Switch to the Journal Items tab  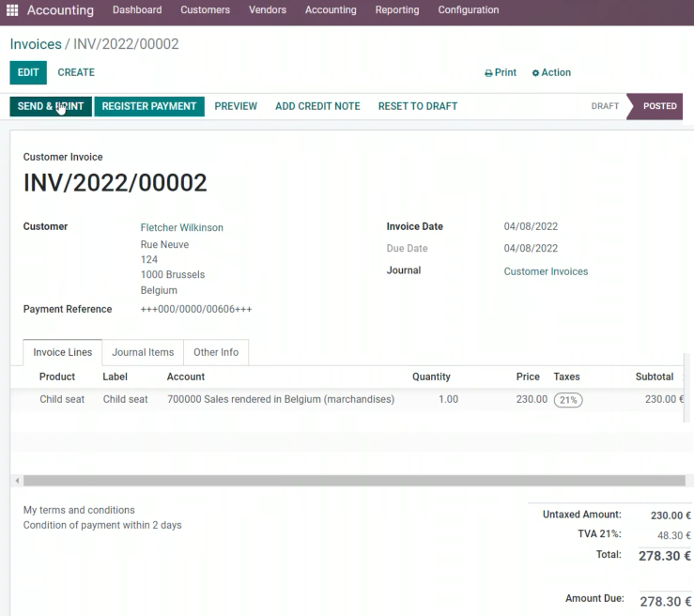point(143,352)
